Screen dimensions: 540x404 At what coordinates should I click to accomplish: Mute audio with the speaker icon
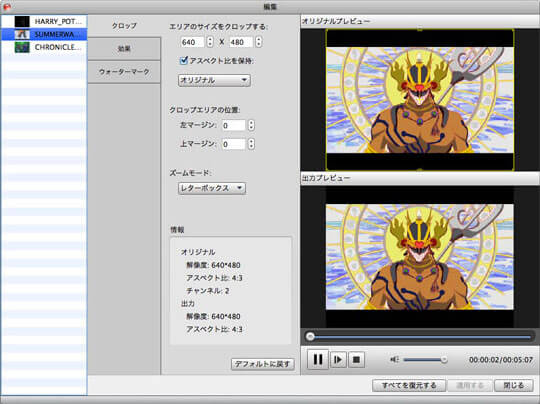[x=394, y=360]
